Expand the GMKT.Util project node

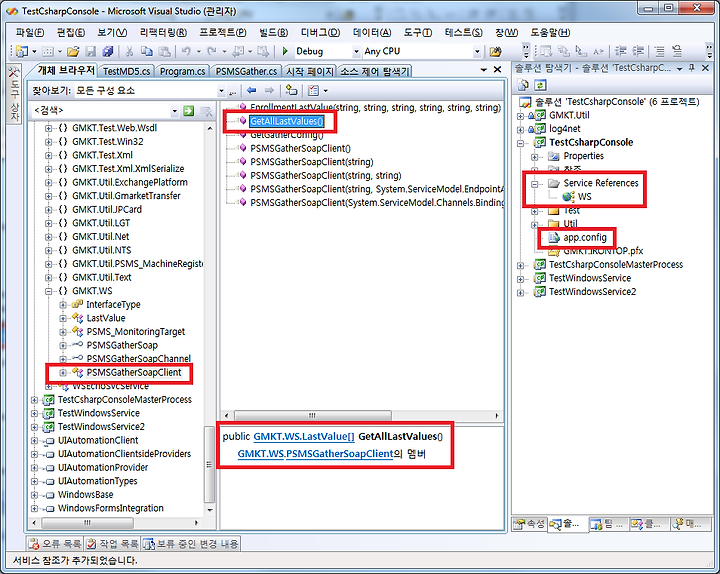[520, 116]
